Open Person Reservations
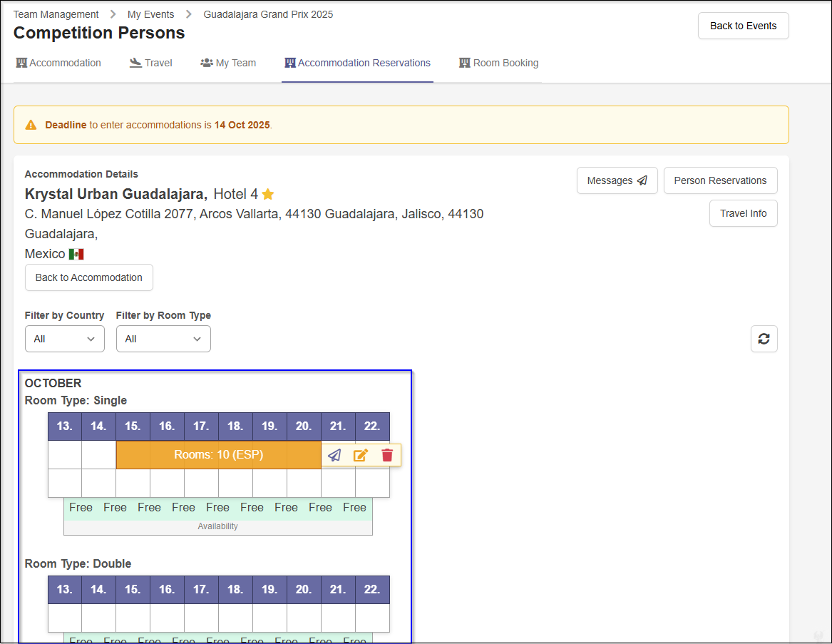This screenshot has height=644, width=832. (720, 180)
